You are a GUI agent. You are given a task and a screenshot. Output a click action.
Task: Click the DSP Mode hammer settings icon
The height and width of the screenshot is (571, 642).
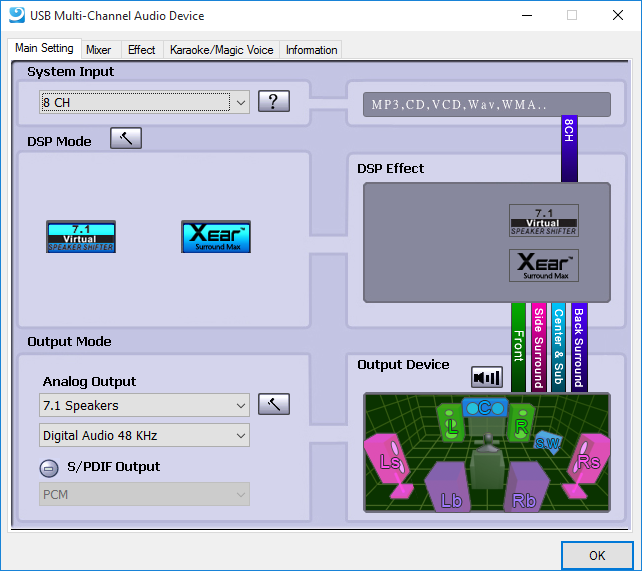[x=125, y=139]
